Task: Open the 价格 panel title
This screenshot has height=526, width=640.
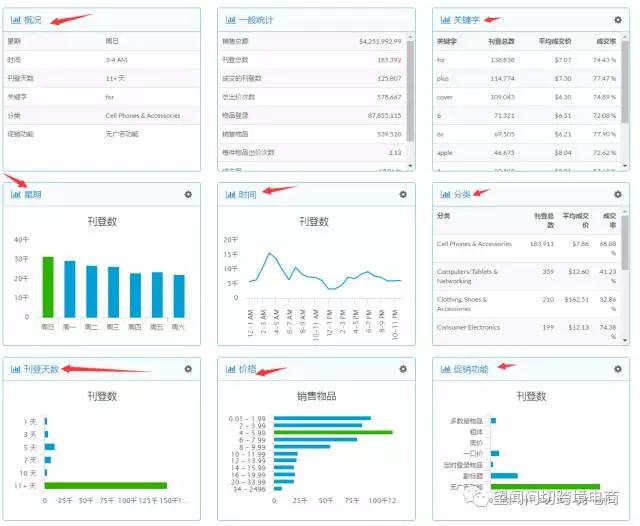Action: coord(247,369)
